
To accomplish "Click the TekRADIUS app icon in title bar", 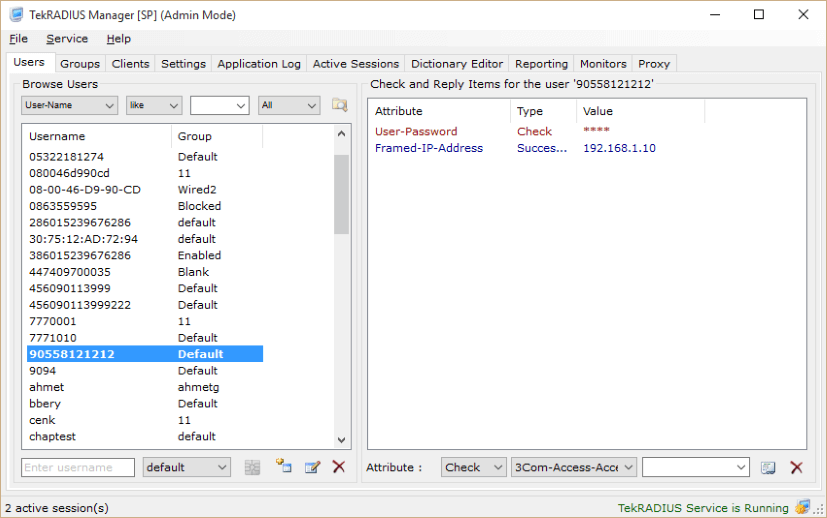I will pyautogui.click(x=17, y=15).
